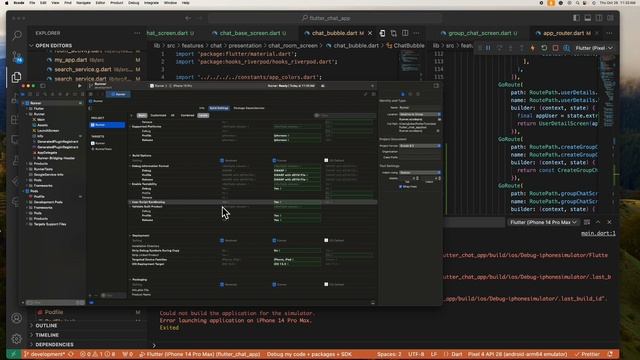Toggle iOS Default checkbox in Deployment row

326,240
